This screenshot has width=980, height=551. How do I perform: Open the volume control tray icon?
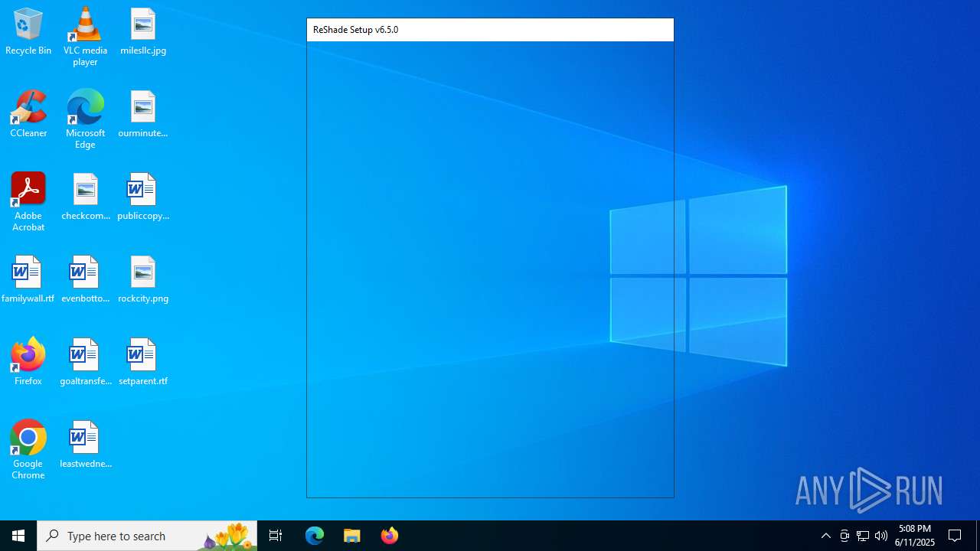[x=881, y=536]
